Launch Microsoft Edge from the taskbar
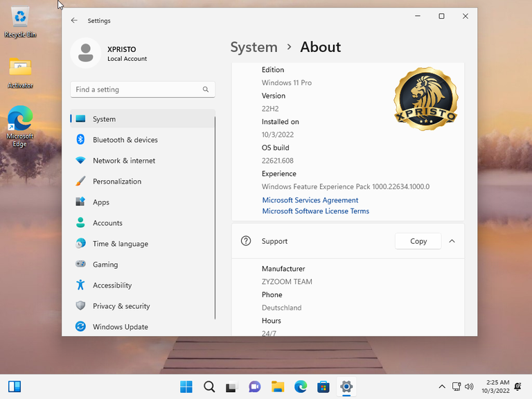Image resolution: width=532 pixels, height=399 pixels. point(301,387)
